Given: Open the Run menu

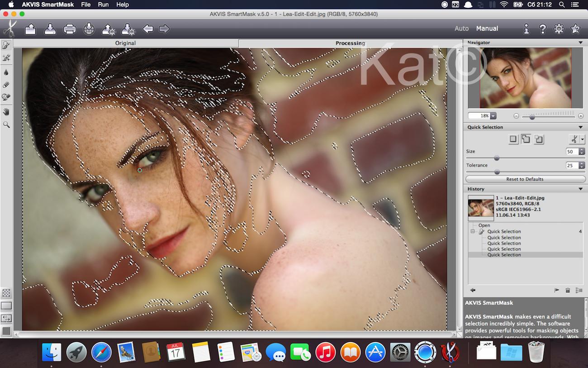Looking at the screenshot, I should tap(103, 5).
